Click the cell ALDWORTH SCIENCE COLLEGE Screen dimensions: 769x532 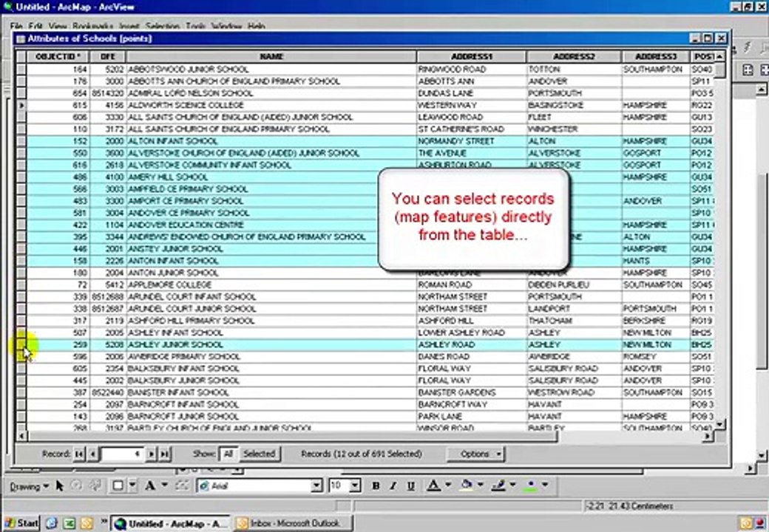point(271,106)
